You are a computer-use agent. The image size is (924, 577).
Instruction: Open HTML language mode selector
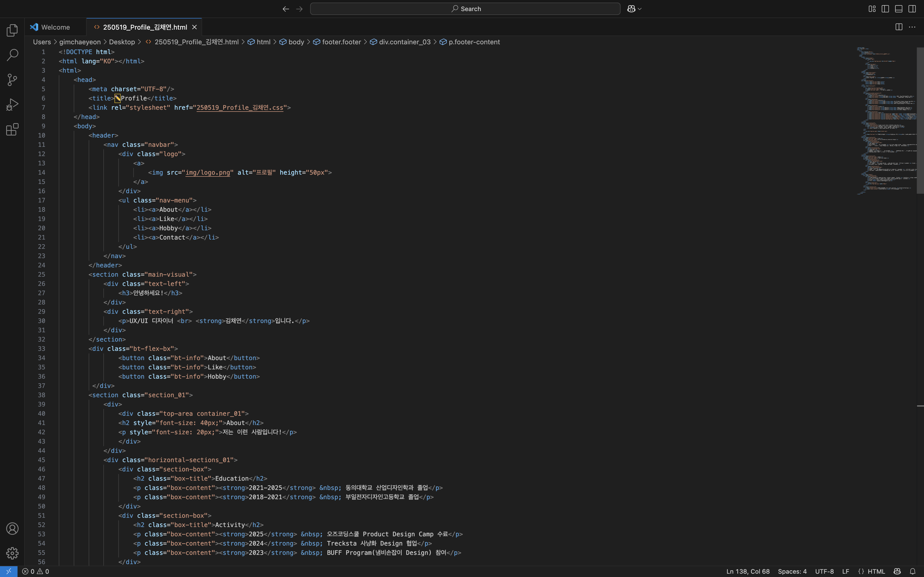click(876, 571)
